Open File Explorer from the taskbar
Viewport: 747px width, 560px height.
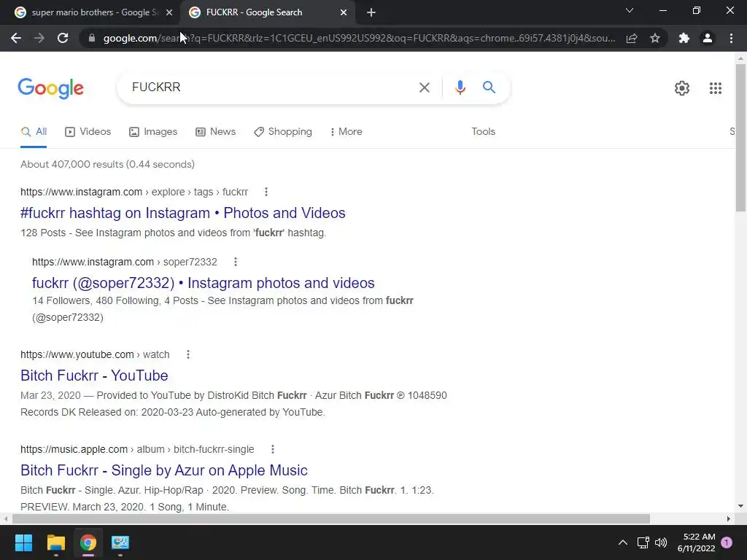click(x=55, y=542)
